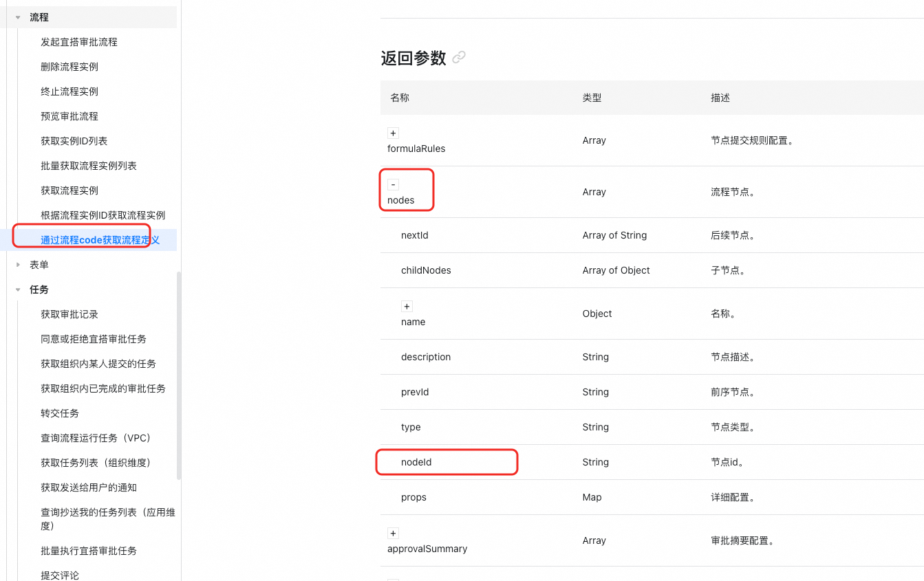Open 转交任务 in the sidebar
This screenshot has height=581, width=924.
pos(60,413)
